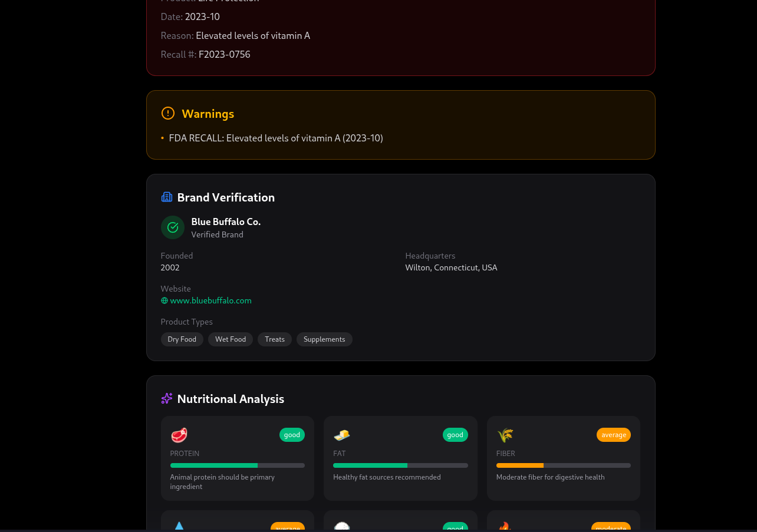
Task: Click 'Animal protein should be primary ingredient' note
Action: (222, 482)
